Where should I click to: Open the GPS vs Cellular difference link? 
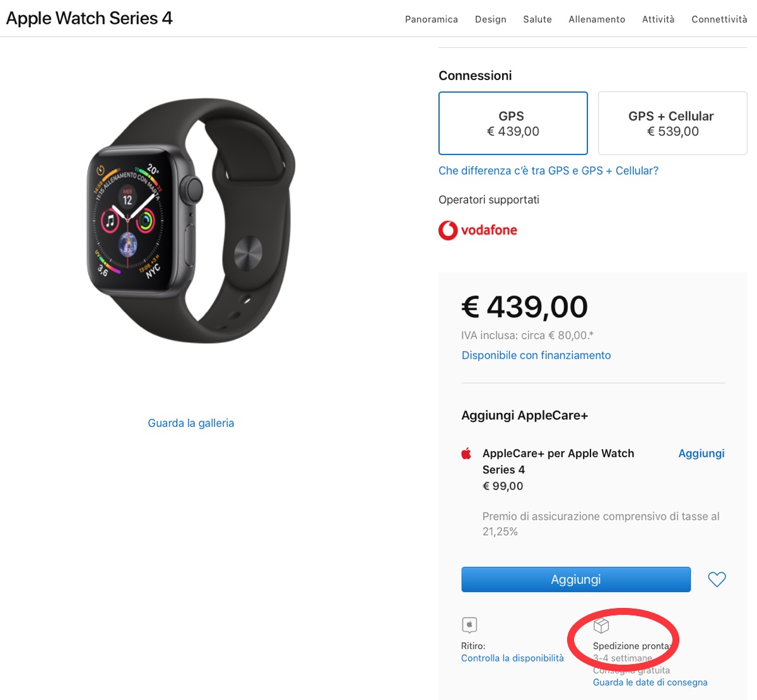pos(548,171)
